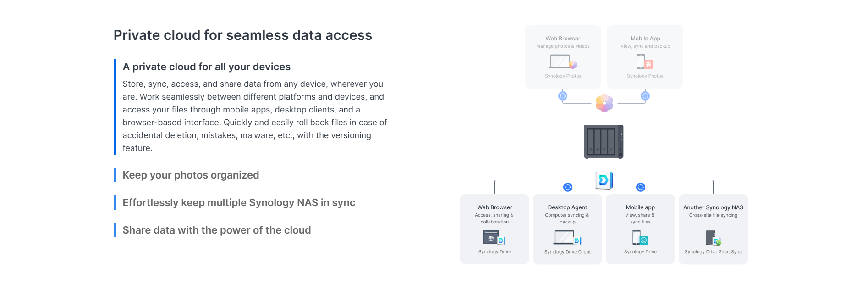Expand 'Share data with the power of the cloud'
Screen dimensions: 868x296
point(217,230)
